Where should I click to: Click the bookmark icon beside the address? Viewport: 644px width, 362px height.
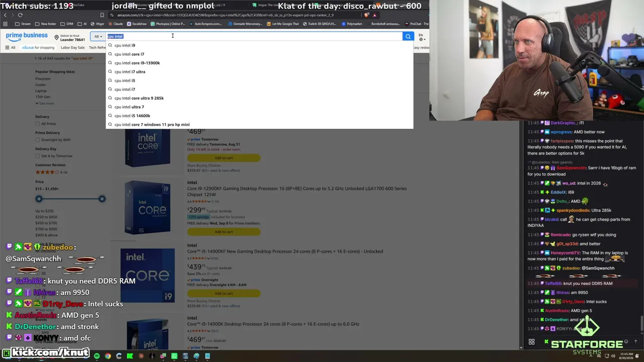(102, 15)
